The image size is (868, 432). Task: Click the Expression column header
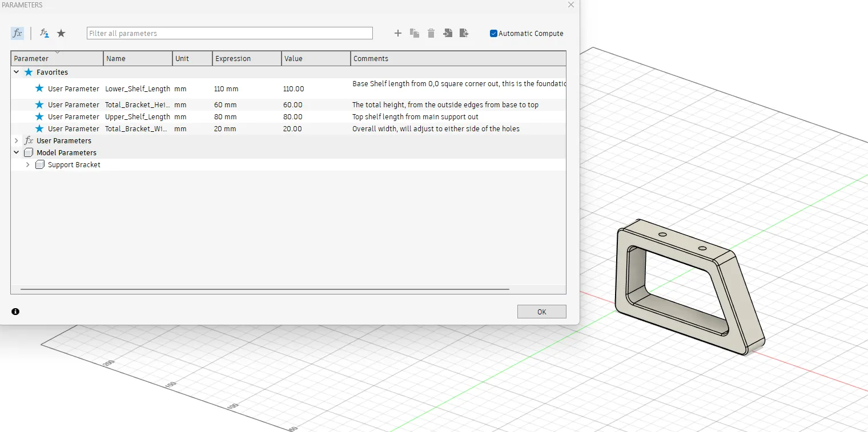tap(247, 58)
